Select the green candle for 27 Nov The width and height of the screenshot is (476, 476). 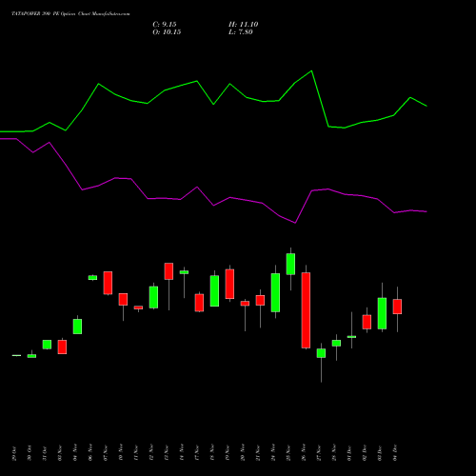pos(321,353)
